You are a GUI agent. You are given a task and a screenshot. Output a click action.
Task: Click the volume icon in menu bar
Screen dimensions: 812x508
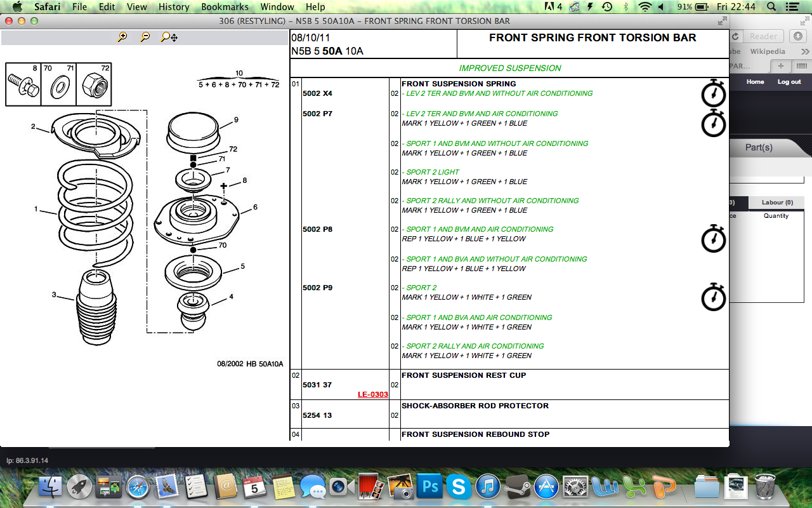[662, 7]
